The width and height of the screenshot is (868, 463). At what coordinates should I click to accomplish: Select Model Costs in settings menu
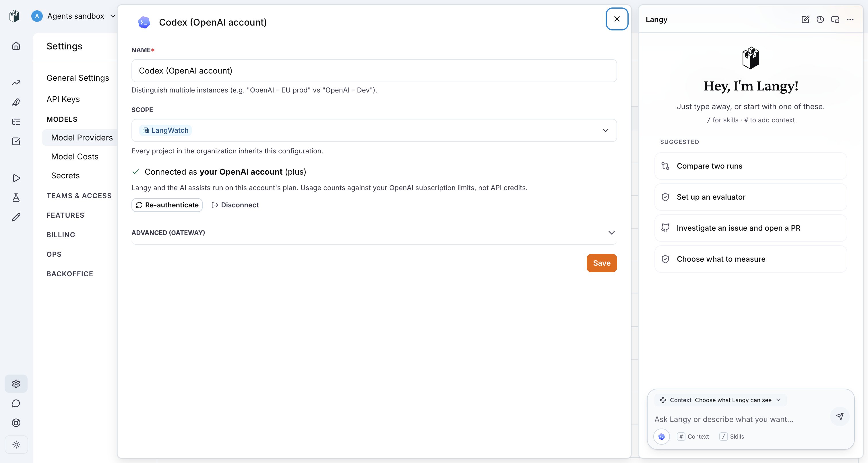pyautogui.click(x=75, y=157)
